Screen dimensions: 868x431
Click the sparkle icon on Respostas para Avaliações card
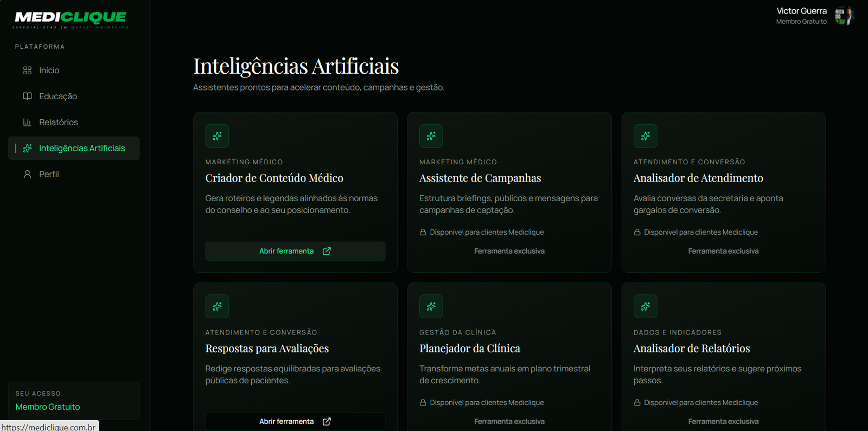[x=217, y=306]
